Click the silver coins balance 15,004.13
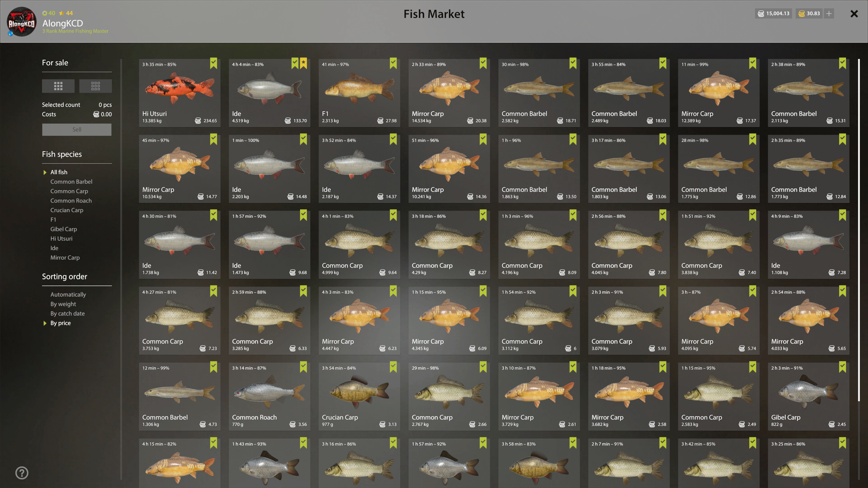 (774, 14)
